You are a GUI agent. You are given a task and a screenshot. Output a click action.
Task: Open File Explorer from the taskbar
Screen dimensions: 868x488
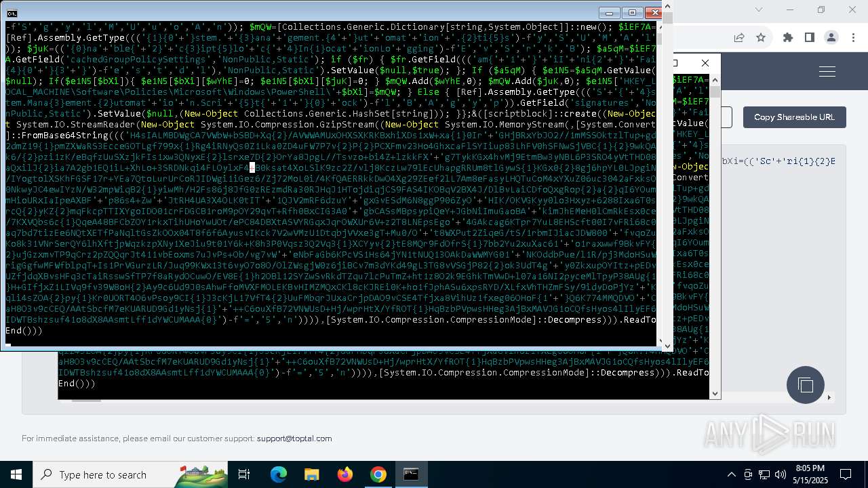tap(311, 474)
